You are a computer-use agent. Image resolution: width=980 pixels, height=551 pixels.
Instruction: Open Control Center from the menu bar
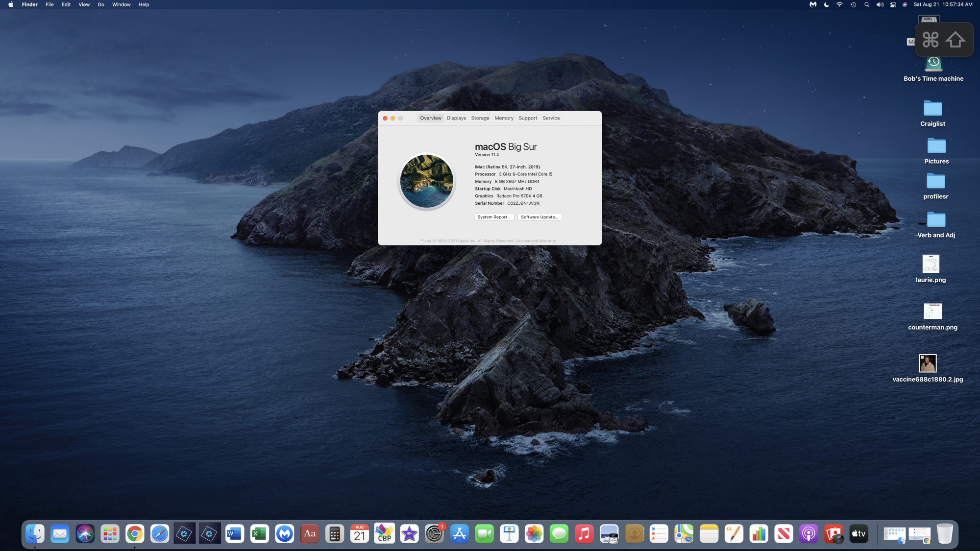point(893,4)
